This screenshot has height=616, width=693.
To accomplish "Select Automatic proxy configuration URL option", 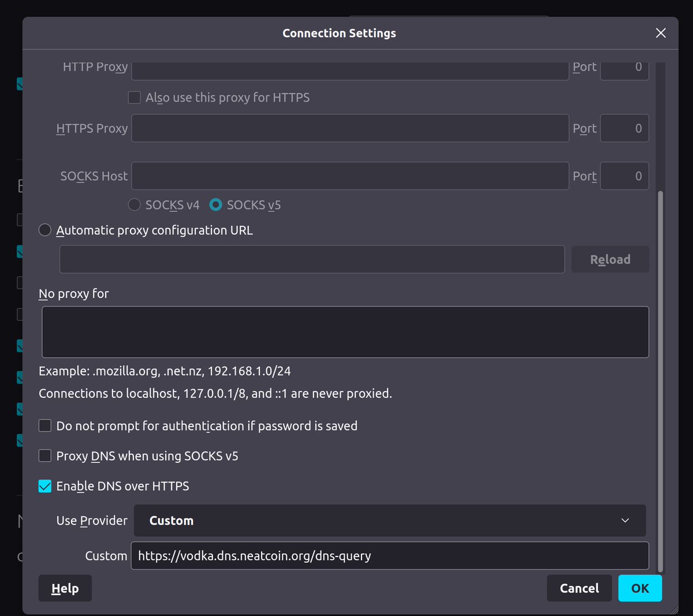I will [45, 230].
